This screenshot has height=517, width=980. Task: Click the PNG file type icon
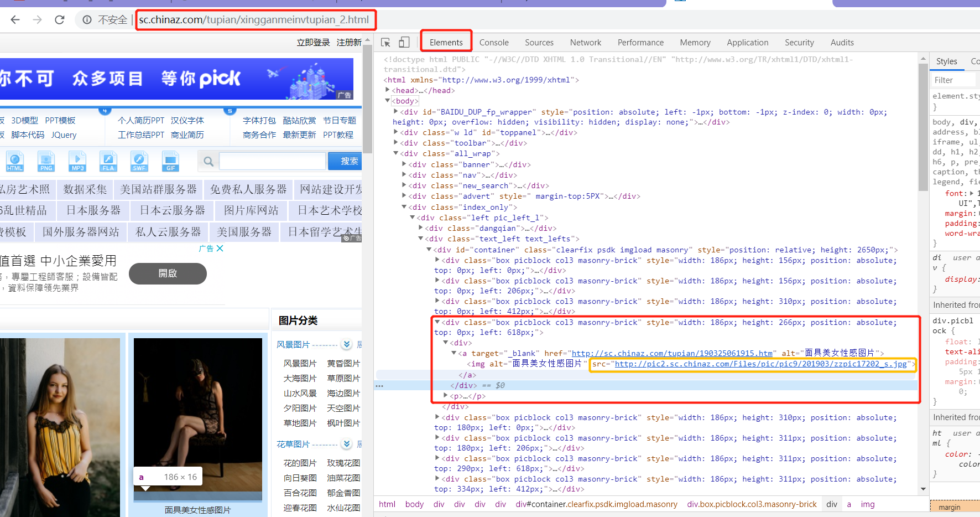[x=46, y=162]
